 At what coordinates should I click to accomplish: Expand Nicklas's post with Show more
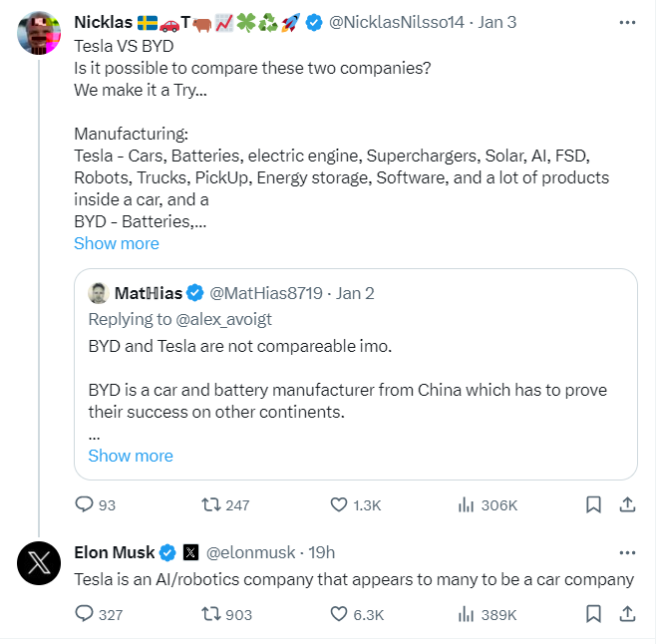tap(116, 243)
